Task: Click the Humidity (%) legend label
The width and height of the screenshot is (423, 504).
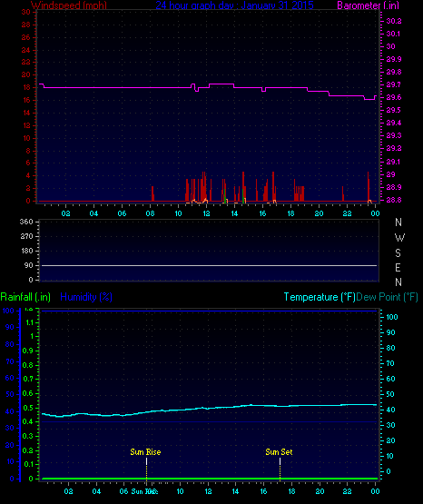Action: (86, 297)
